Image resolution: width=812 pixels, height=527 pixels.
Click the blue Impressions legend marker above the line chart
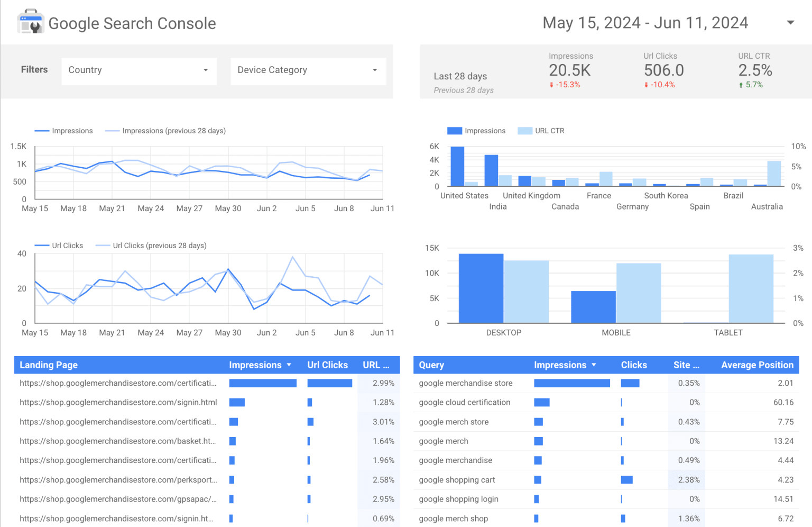42,131
